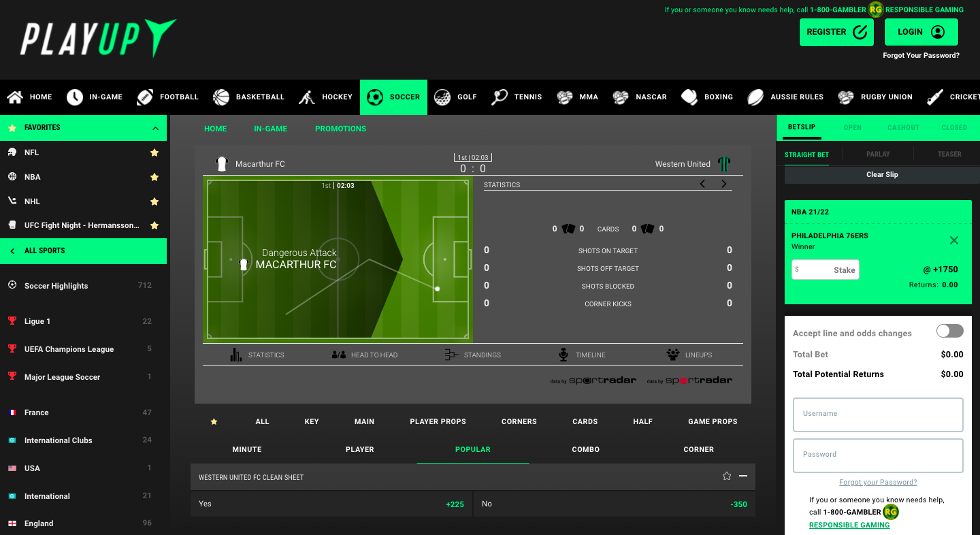This screenshot has width=980, height=535.
Task: Open the Statistics bar chart icon
Action: [236, 355]
